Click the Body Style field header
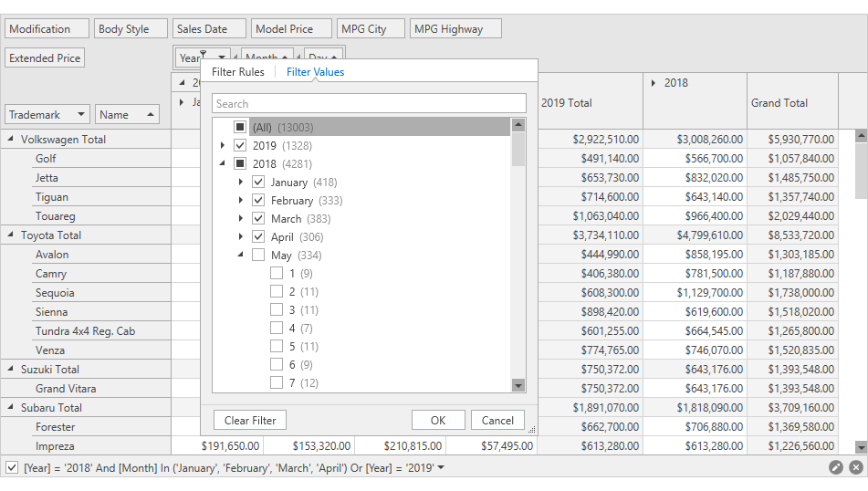The height and width of the screenshot is (491, 868). [x=131, y=29]
